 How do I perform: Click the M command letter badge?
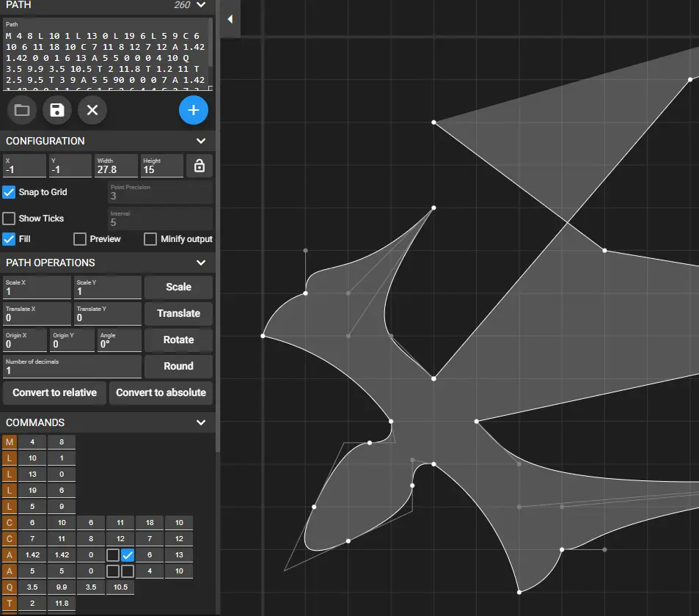click(9, 441)
